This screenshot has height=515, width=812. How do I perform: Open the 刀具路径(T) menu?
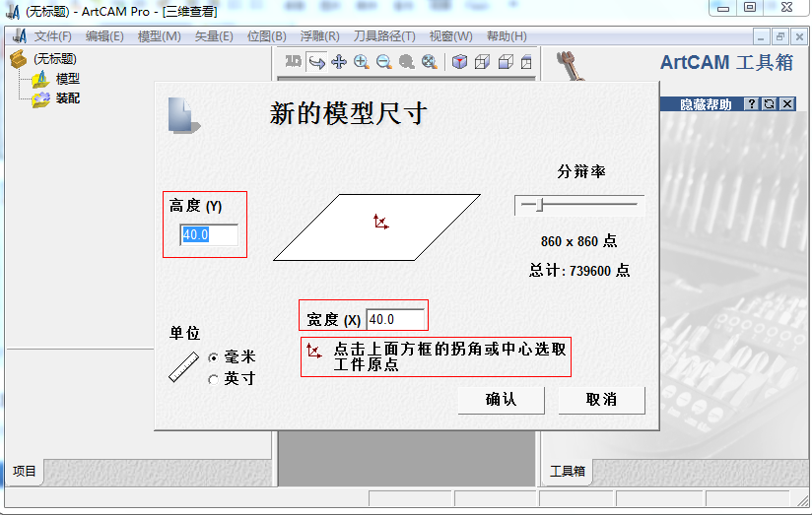click(x=384, y=36)
